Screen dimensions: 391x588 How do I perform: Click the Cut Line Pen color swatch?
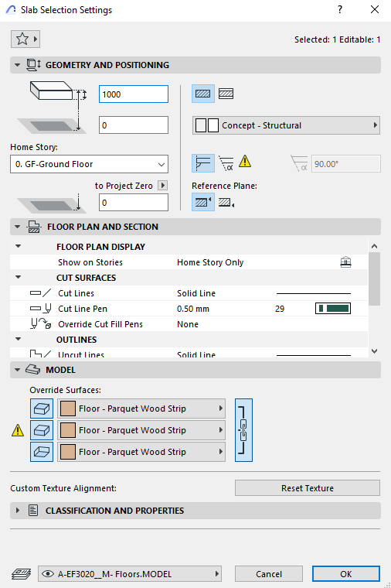333,309
